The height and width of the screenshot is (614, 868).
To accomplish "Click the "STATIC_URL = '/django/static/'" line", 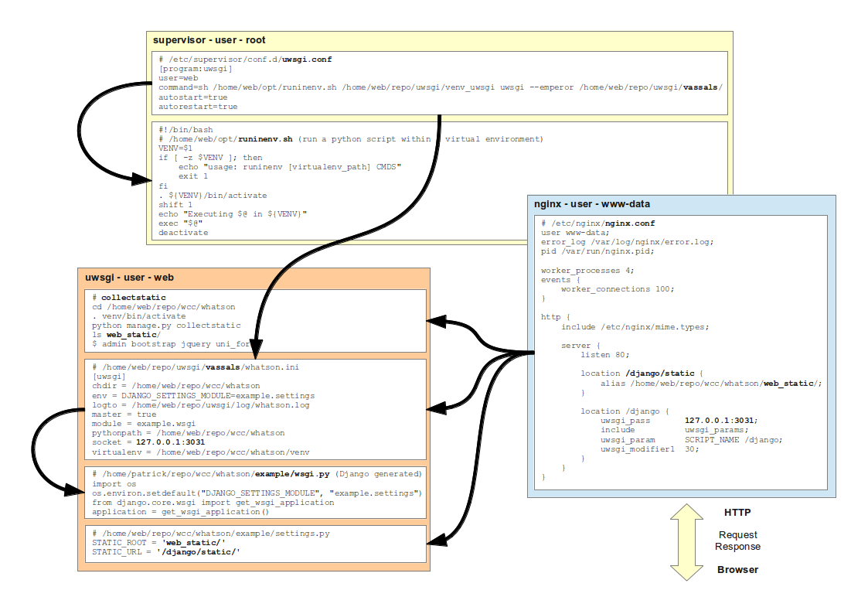I will click(x=166, y=552).
